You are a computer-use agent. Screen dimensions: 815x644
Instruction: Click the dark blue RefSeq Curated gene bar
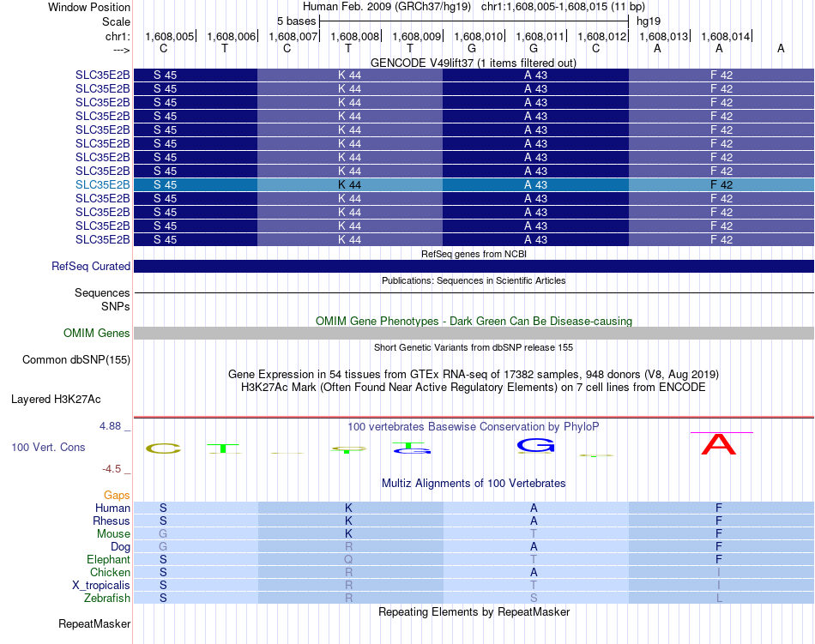[x=474, y=266]
